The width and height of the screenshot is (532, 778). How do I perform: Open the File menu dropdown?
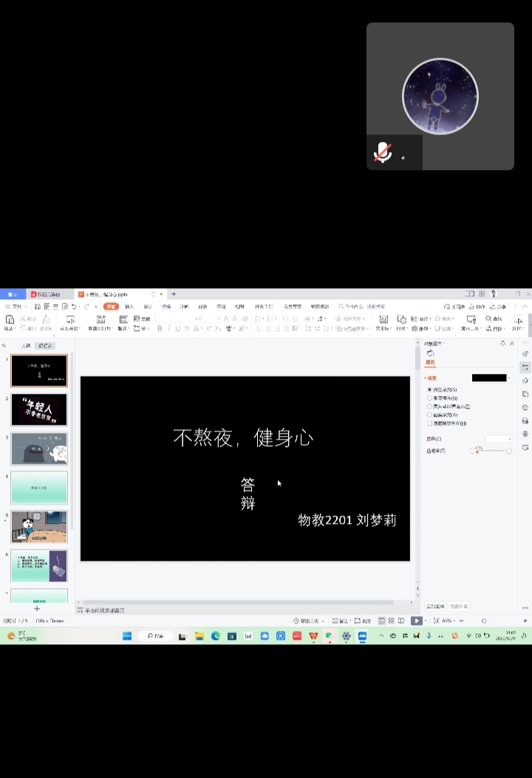point(16,306)
